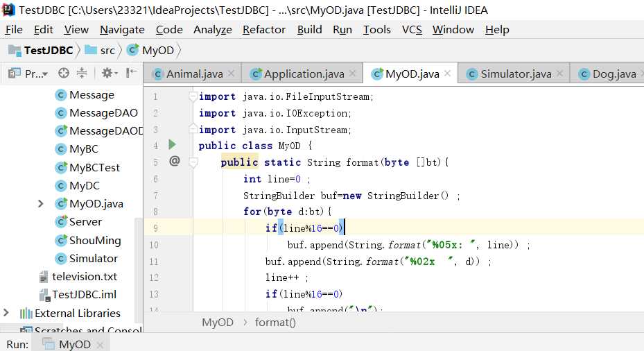Close the Animal.java tab

(x=232, y=73)
